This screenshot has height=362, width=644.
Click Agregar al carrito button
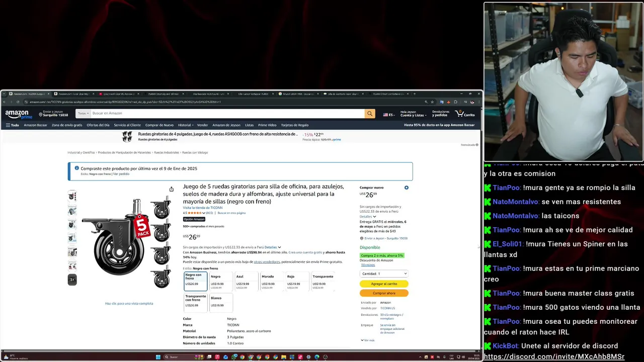point(384,284)
